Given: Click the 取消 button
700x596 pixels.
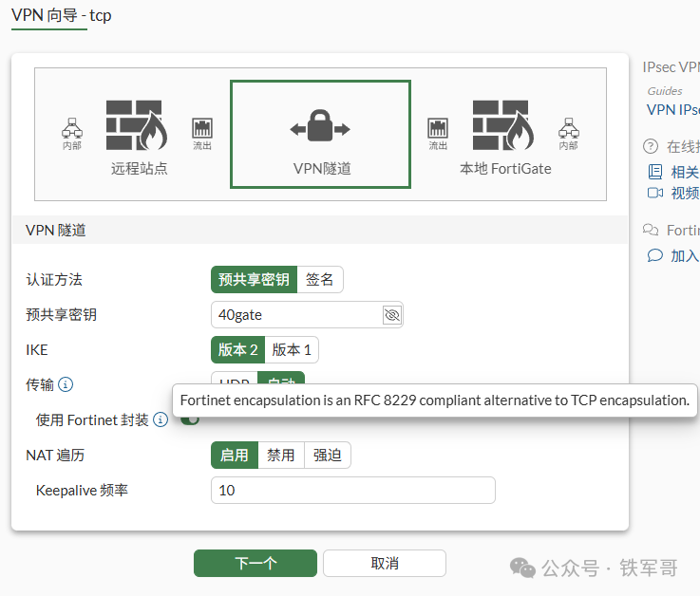Looking at the screenshot, I should pos(385,563).
